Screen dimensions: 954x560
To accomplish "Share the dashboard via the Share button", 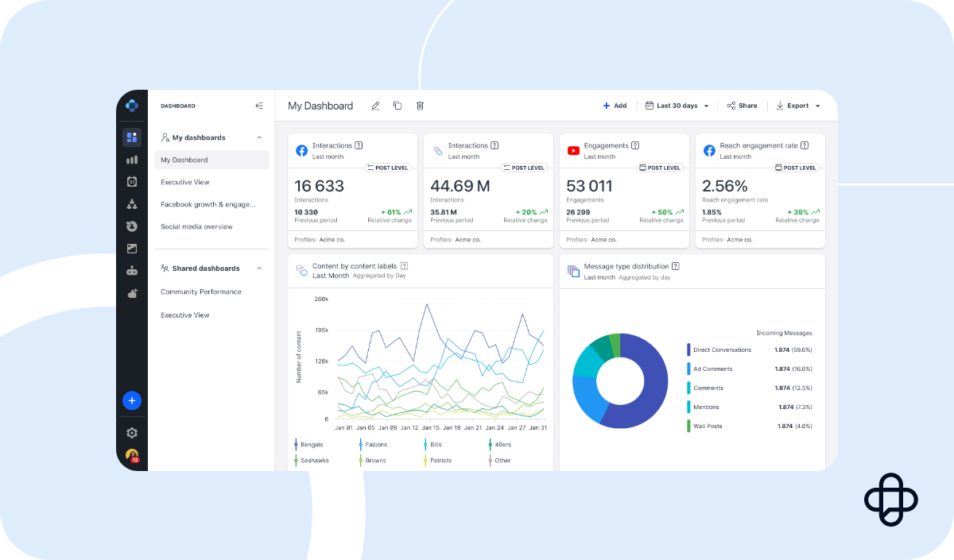I will tap(742, 105).
